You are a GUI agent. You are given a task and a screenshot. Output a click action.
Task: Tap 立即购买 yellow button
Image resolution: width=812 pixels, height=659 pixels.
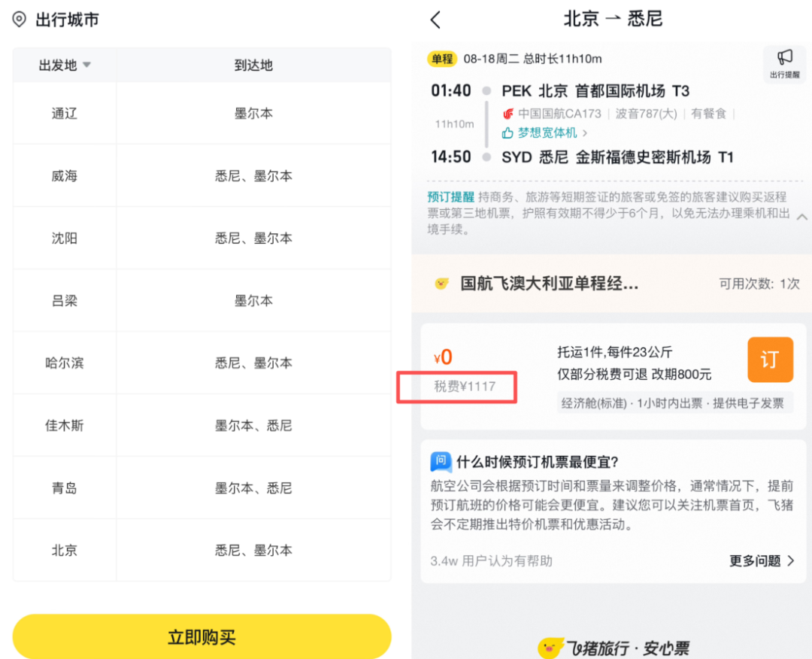coord(201,636)
